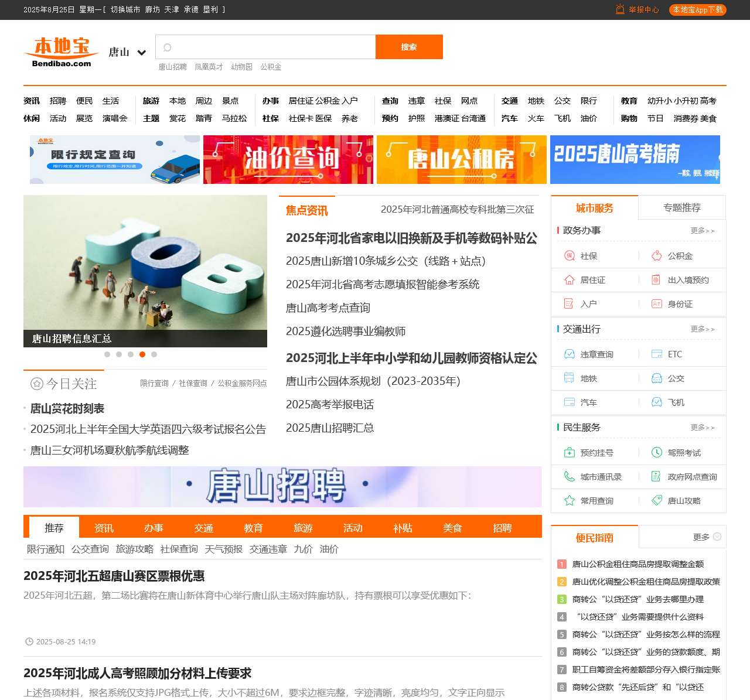Screen dimensions: 750x700
Task: Open 违章查询 under 交通出行
Action: click(568, 354)
